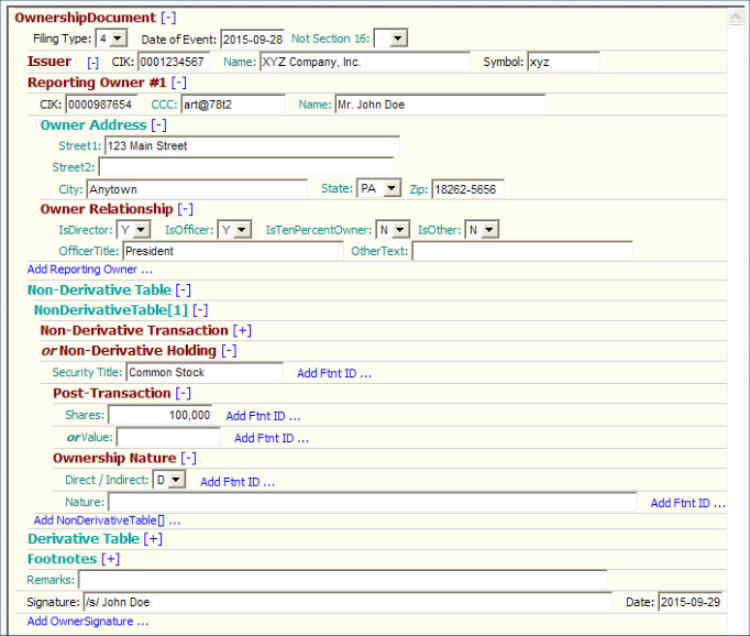Screen dimensions: 750x636
Task: Click the Zip input field
Action: [x=467, y=189]
